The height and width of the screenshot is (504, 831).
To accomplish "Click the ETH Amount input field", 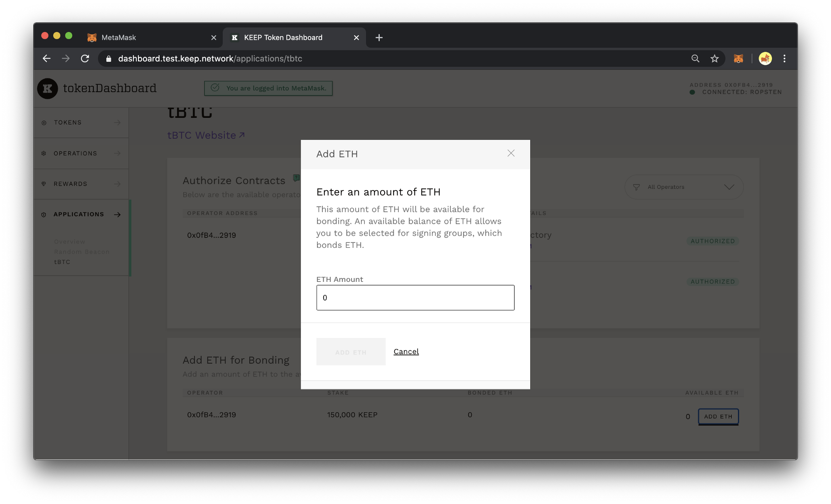I will tap(415, 298).
